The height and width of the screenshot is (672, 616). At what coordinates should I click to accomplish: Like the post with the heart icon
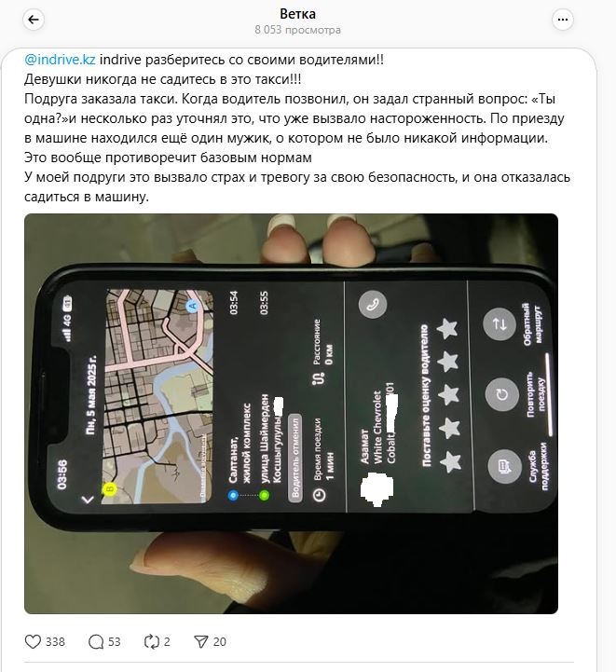(33, 641)
